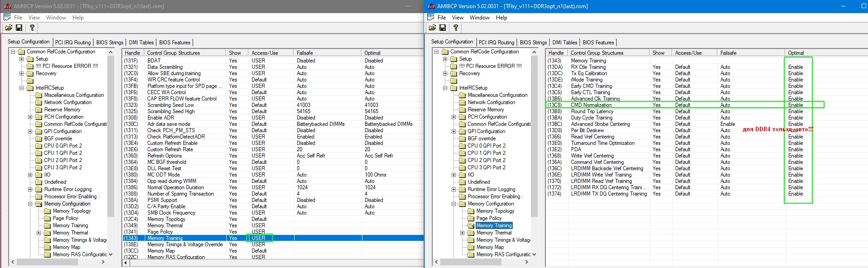Select Memory Timings & Voltage in right tree
868x268 pixels.
503,240
